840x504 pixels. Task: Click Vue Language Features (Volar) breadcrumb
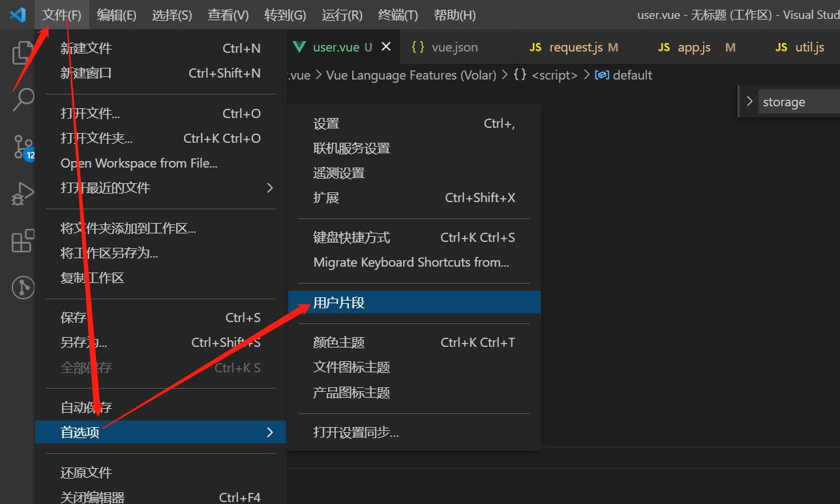point(411,75)
